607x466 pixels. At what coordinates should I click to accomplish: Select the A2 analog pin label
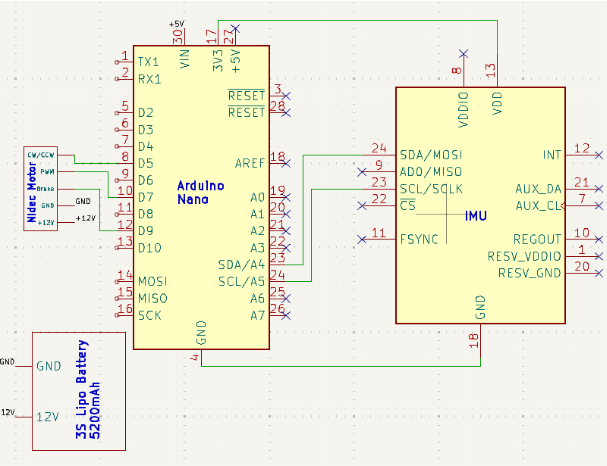[x=257, y=231]
